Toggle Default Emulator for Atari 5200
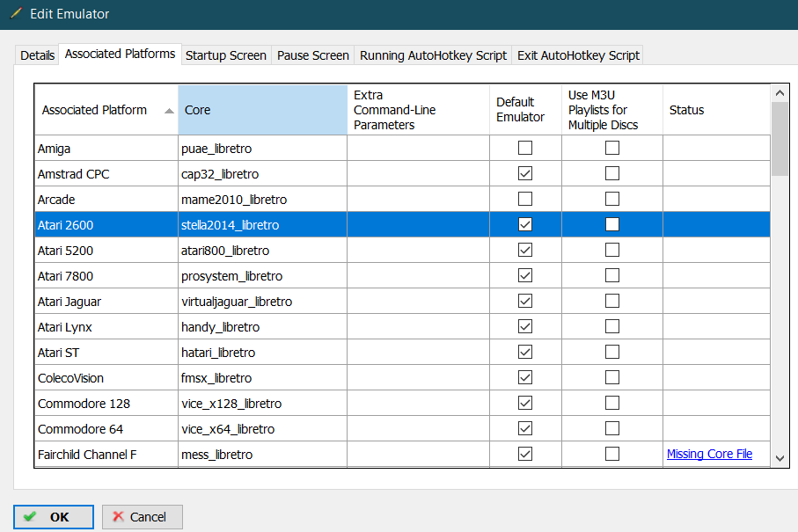798x532 pixels. point(525,250)
